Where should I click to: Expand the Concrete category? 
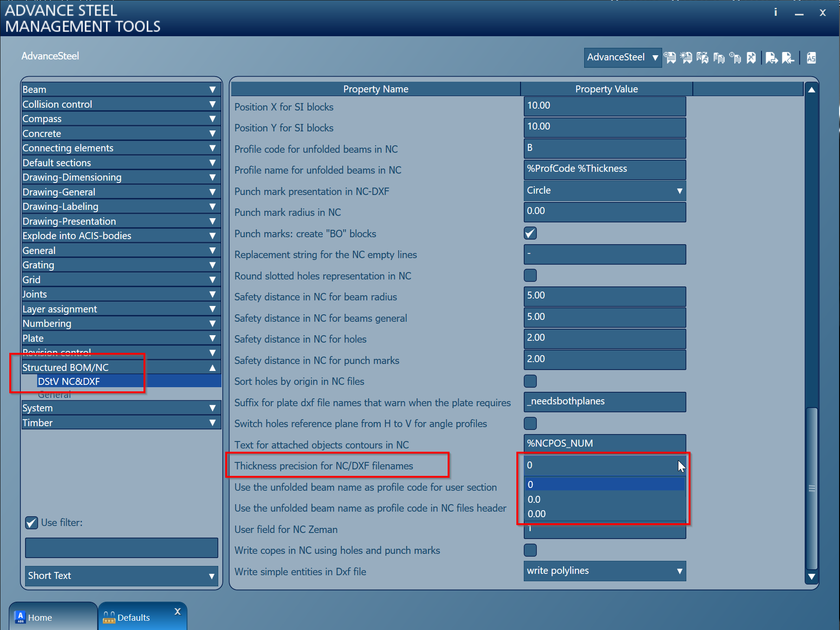point(121,133)
